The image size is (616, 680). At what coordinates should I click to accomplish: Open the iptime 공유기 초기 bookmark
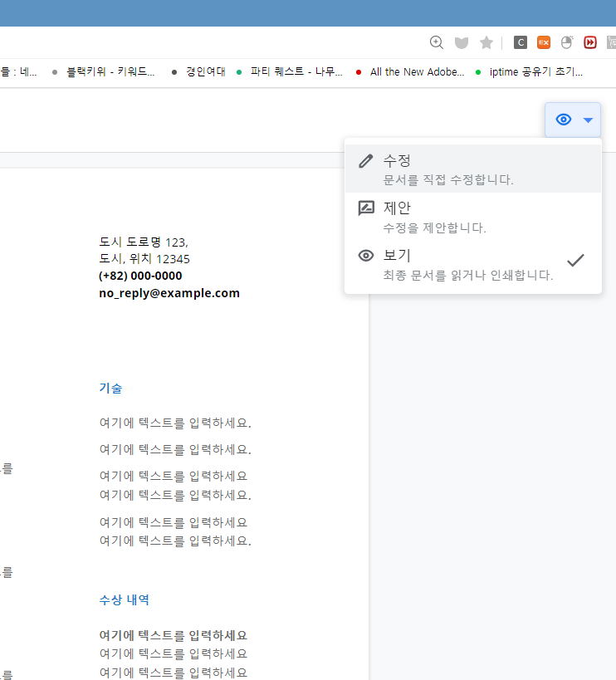coord(529,72)
